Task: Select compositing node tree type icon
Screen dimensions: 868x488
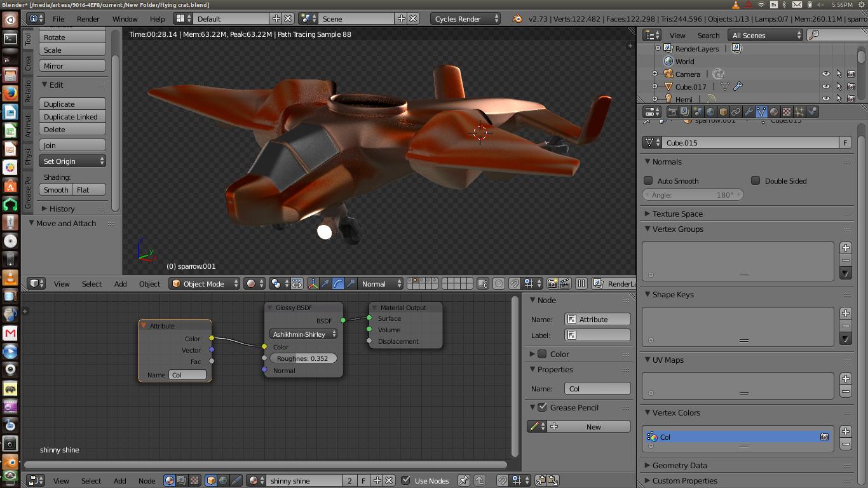Action: click(182, 481)
